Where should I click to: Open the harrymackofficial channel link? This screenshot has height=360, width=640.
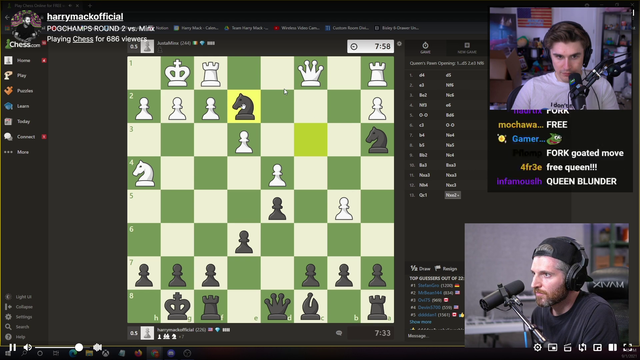85,17
